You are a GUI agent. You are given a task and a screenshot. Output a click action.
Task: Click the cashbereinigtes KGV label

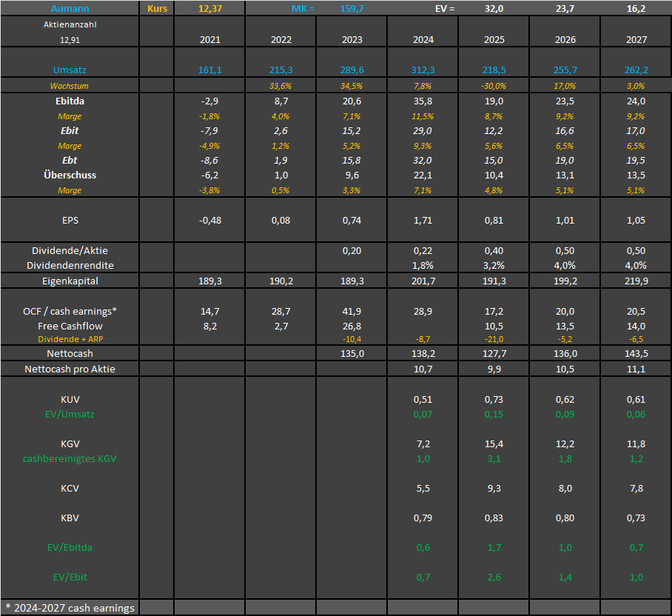click(70, 459)
